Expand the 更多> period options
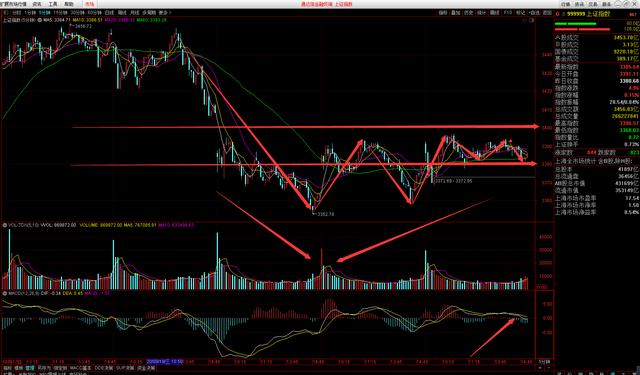The image size is (640, 375). [x=165, y=13]
